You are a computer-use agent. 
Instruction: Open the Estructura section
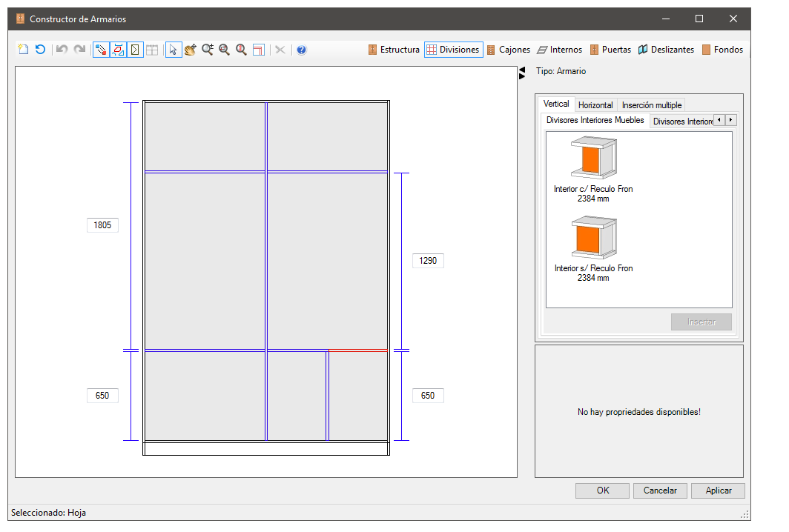pos(394,50)
